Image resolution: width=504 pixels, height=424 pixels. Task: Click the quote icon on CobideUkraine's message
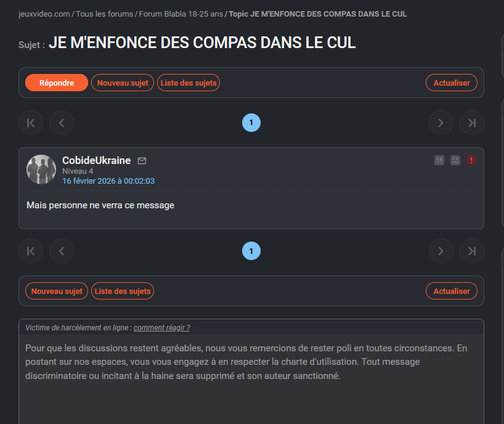[439, 160]
